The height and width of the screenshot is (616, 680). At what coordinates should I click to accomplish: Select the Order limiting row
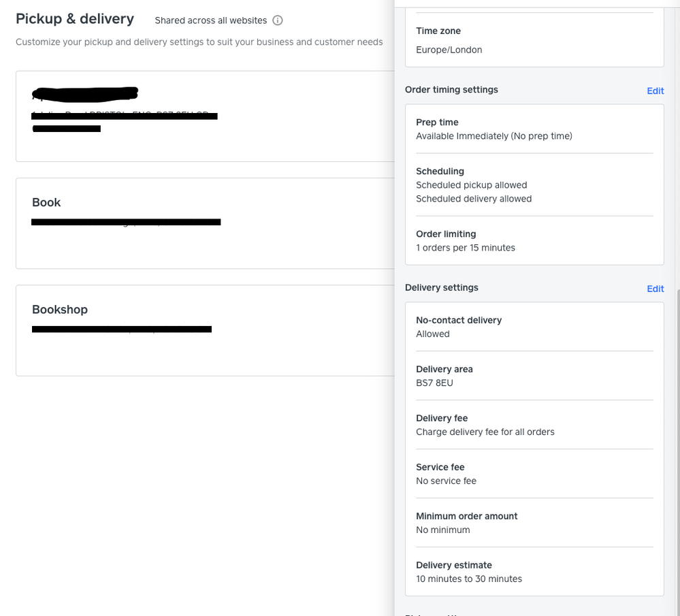(534, 240)
